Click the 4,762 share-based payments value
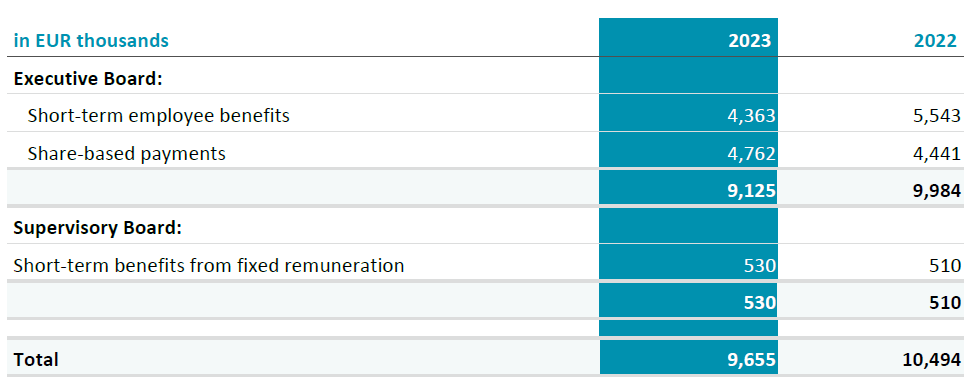The height and width of the screenshot is (382, 971). [x=751, y=154]
